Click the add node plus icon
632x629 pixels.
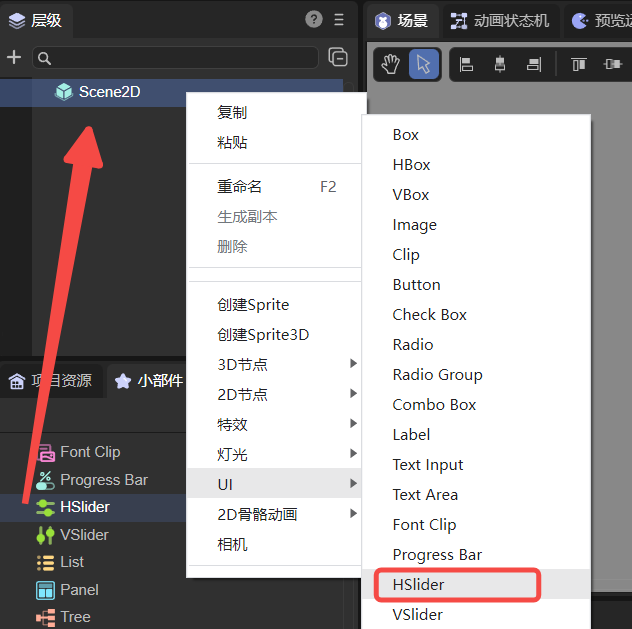tap(14, 58)
